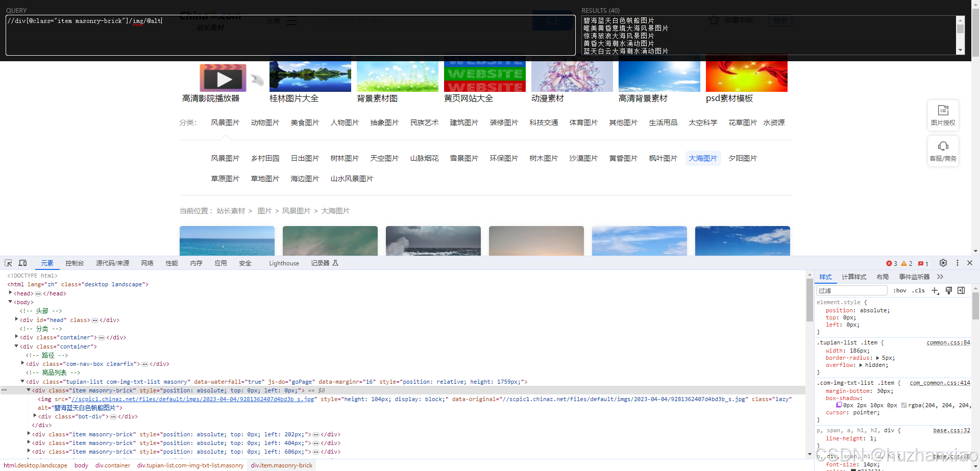Open the 夕阳图片 subcategory link
Screen dimensions: 980x471
click(743, 158)
